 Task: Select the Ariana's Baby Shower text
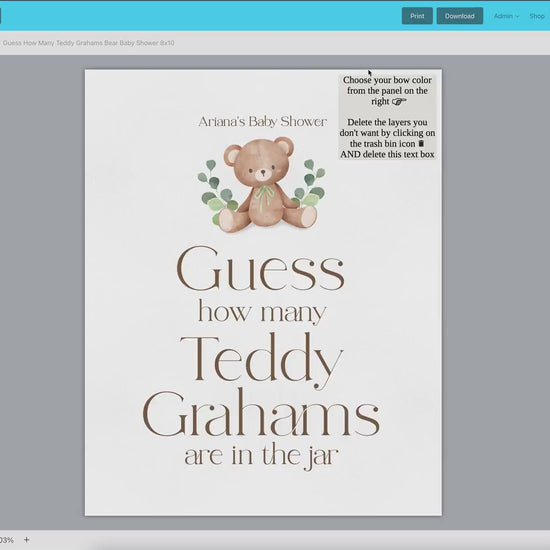262,122
